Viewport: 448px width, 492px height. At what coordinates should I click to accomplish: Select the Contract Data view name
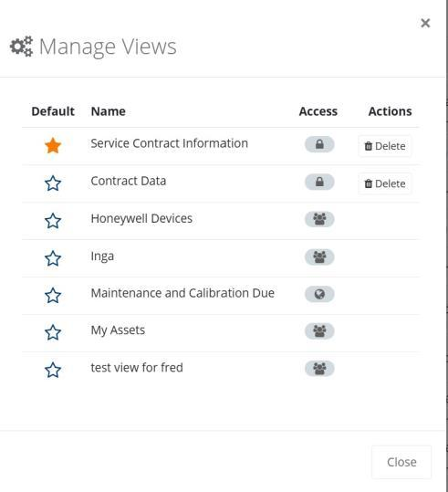[x=129, y=181]
